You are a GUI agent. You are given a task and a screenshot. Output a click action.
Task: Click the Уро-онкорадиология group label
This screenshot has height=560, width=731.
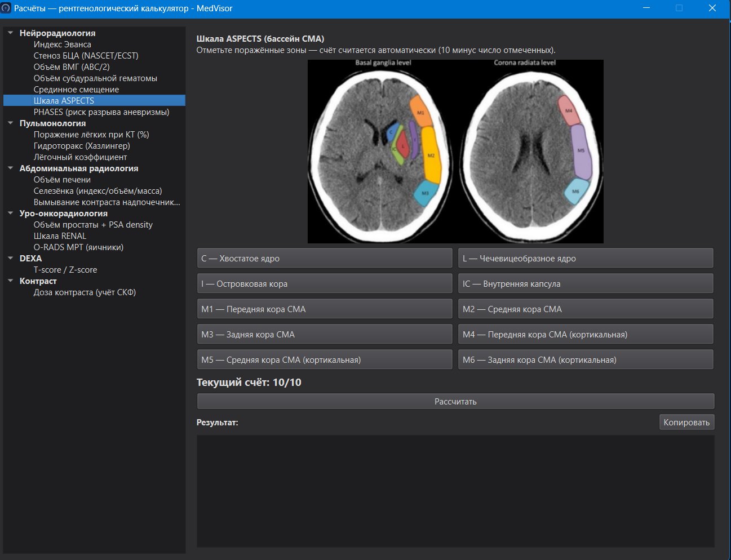(x=63, y=214)
